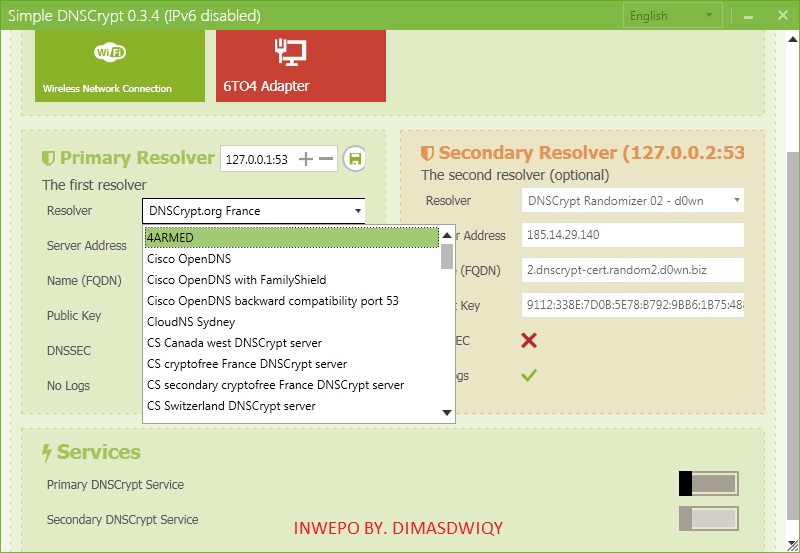Choose Cisco OpenDNS resolver

[x=292, y=259]
